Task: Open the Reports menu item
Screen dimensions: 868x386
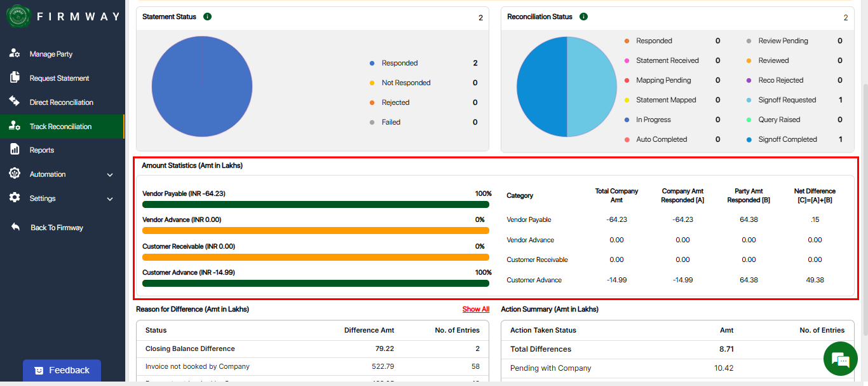Action: (42, 150)
